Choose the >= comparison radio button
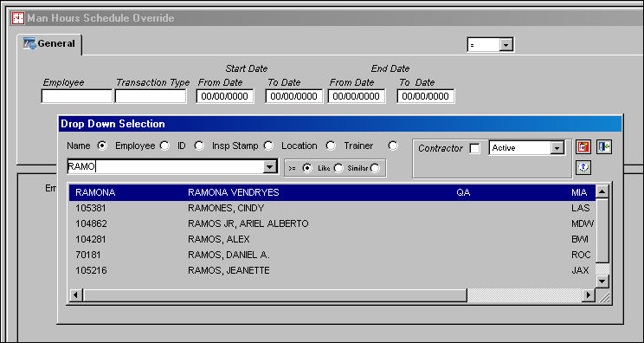The height and width of the screenshot is (343, 644). pyautogui.click(x=306, y=168)
